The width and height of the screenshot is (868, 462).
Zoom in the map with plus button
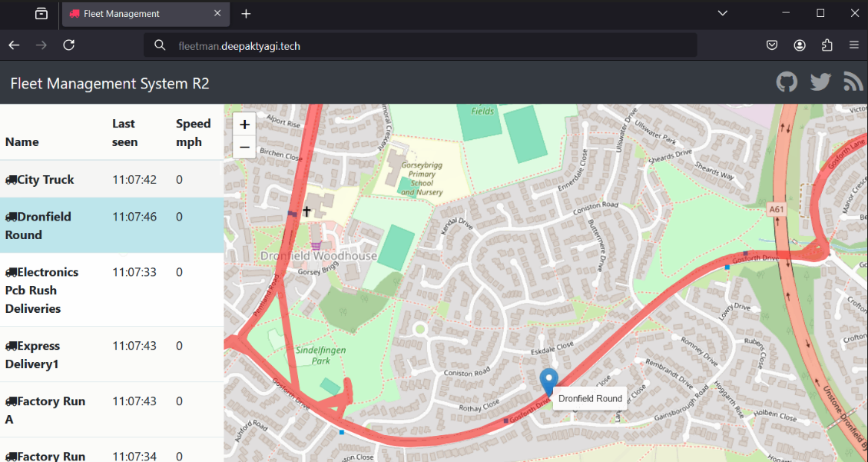(245, 125)
